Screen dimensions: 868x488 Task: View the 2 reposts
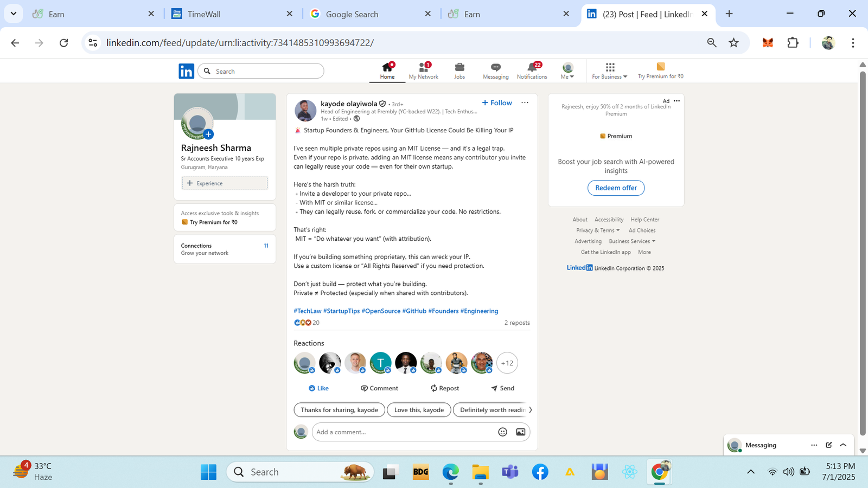pos(517,323)
